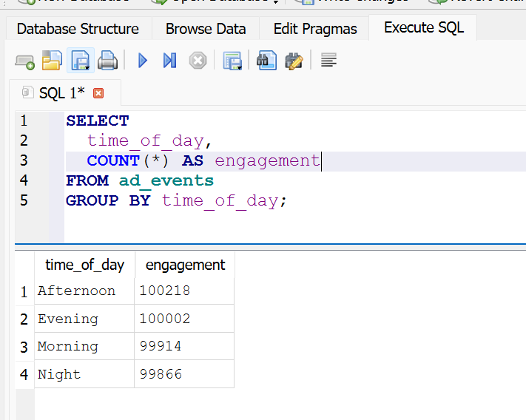Switch to the Database Structure tab

click(78, 29)
